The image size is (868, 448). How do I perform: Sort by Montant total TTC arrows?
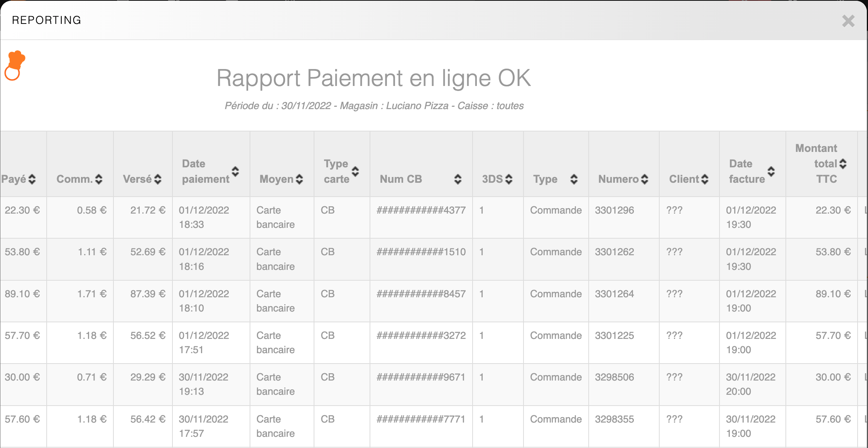pos(843,164)
